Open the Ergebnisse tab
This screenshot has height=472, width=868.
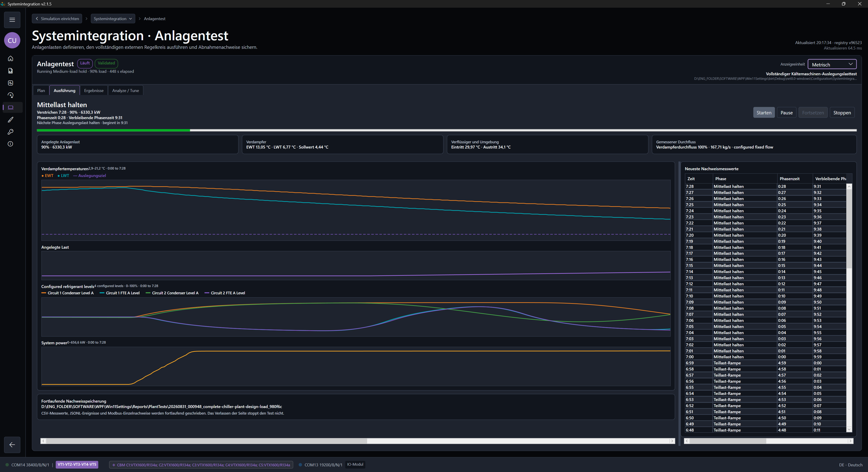click(94, 91)
